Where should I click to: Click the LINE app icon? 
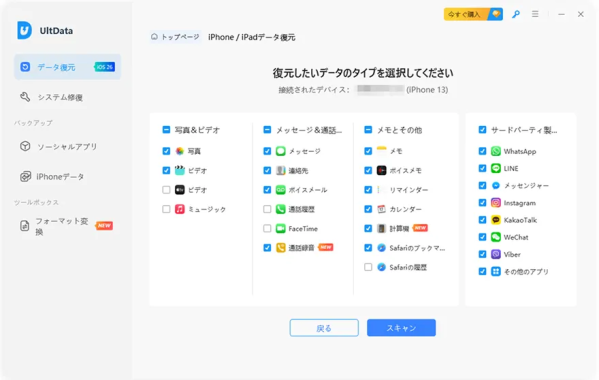point(495,168)
